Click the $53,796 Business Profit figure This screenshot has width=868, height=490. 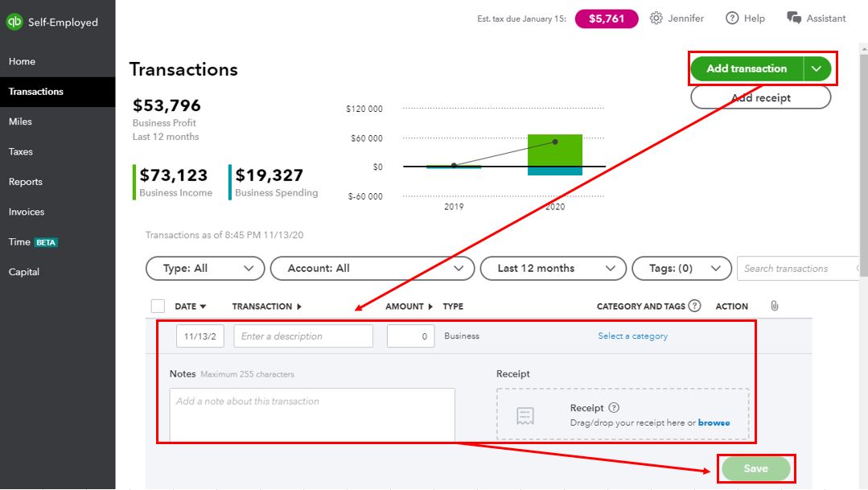(x=167, y=105)
